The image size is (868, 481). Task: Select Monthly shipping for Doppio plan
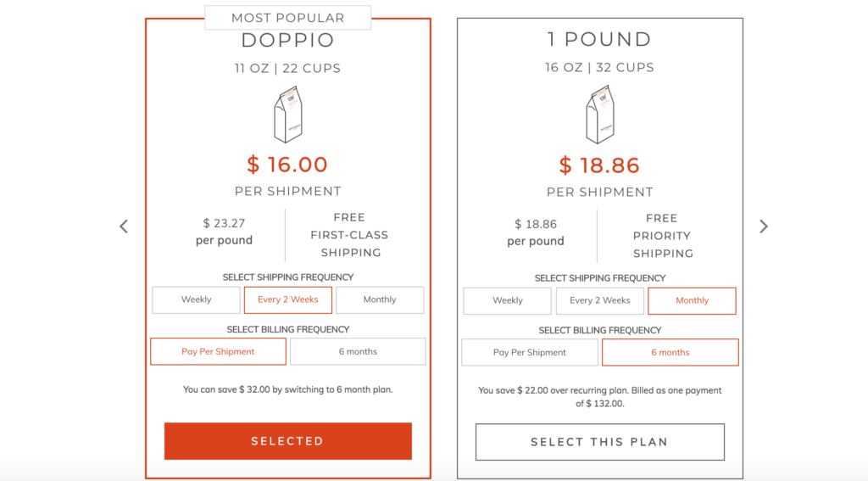click(380, 299)
